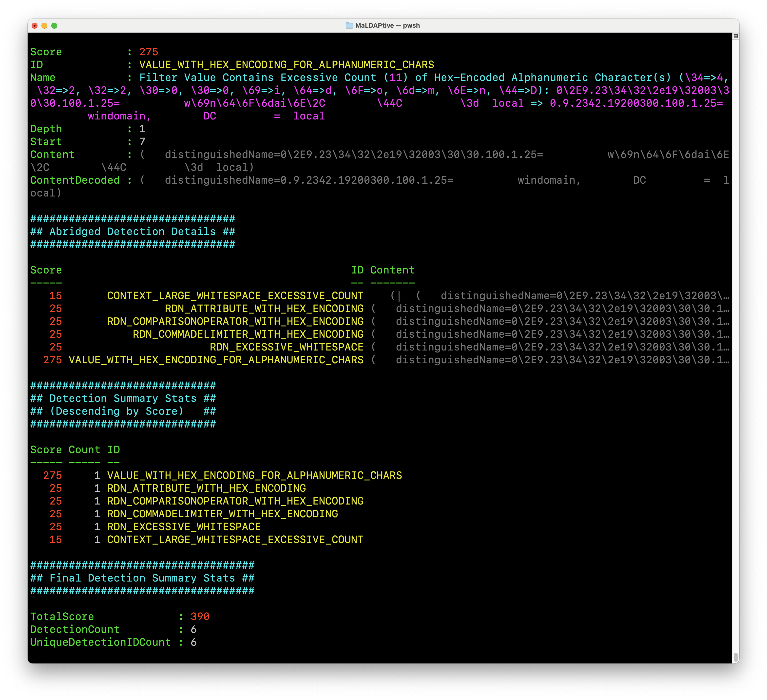The image size is (767, 700).
Task: Click RDN_EXCESSIVE_WHITESPACE in the abridged table
Action: coord(287,347)
